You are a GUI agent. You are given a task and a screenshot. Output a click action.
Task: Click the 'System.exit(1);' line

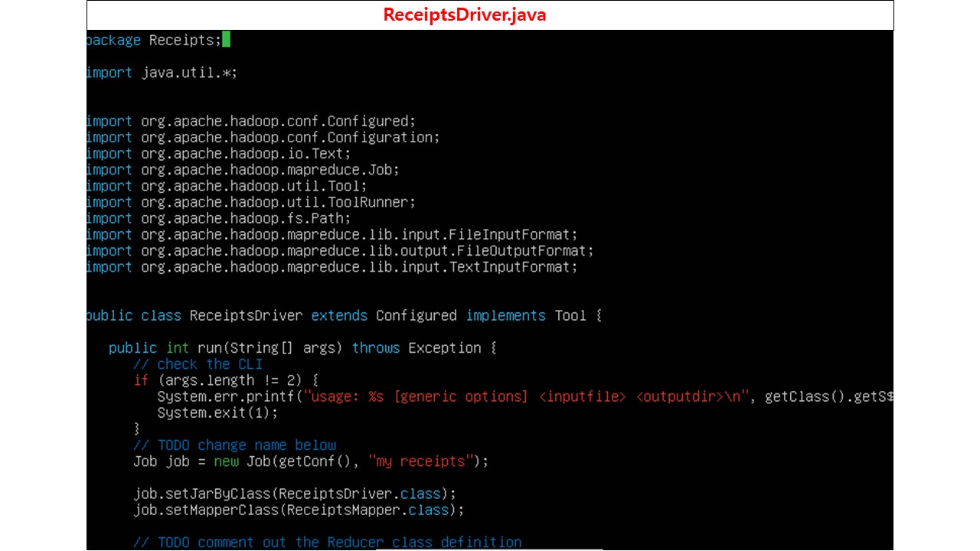tap(217, 412)
